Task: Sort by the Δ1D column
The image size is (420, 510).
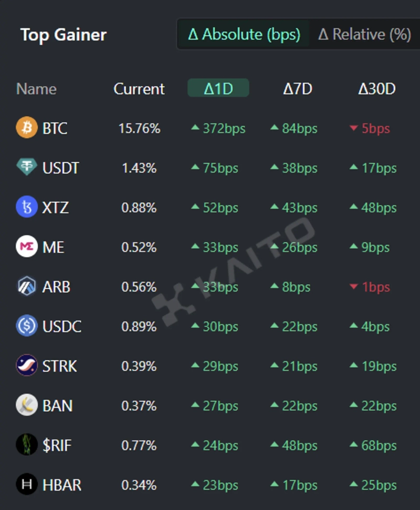Action: [218, 89]
